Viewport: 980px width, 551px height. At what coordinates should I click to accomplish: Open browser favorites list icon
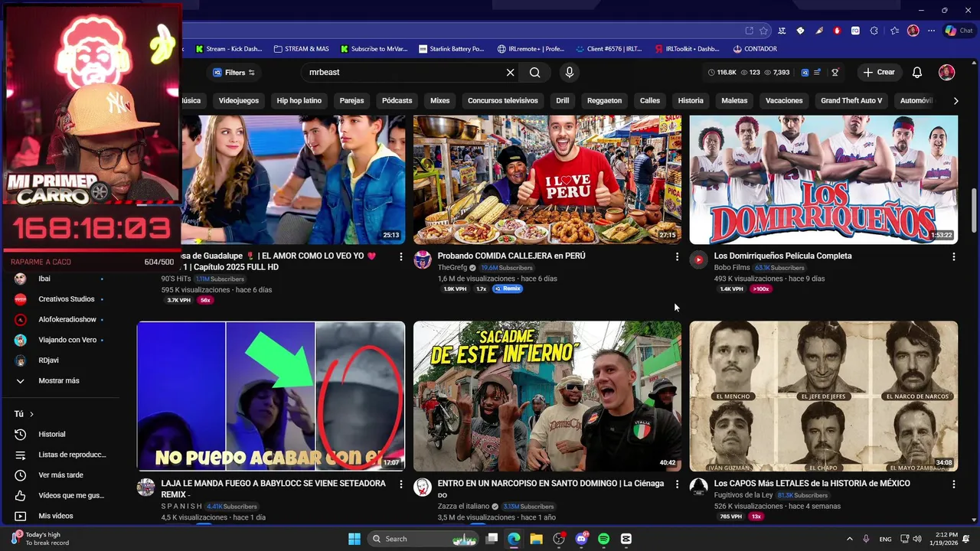point(894,31)
